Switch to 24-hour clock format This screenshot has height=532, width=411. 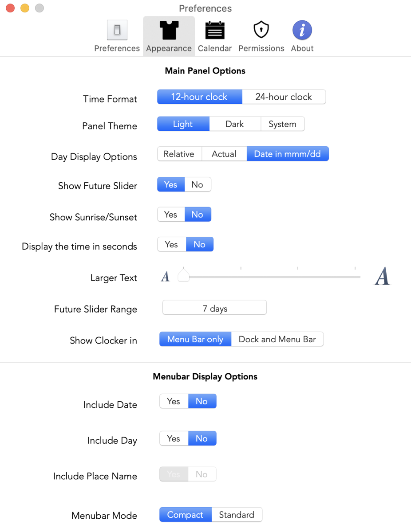(x=284, y=97)
